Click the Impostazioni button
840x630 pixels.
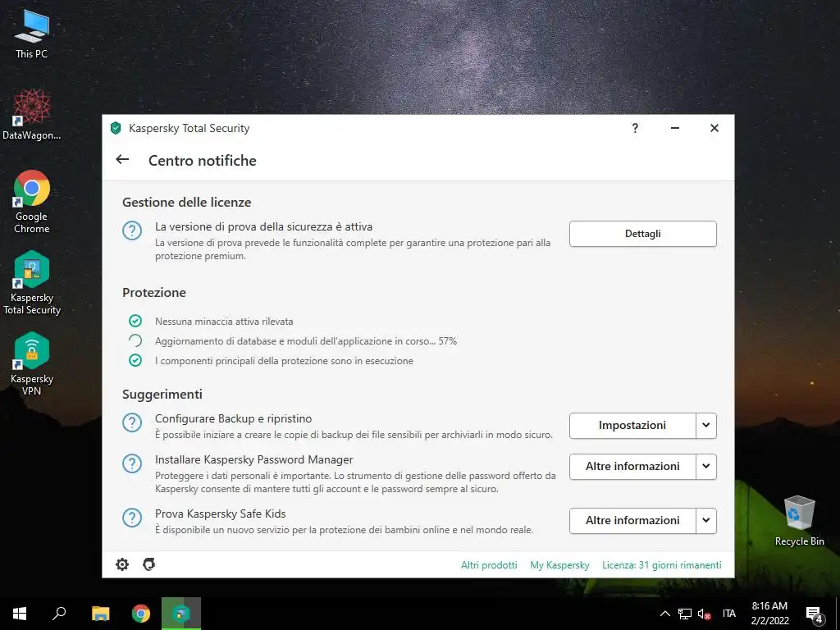(x=632, y=426)
